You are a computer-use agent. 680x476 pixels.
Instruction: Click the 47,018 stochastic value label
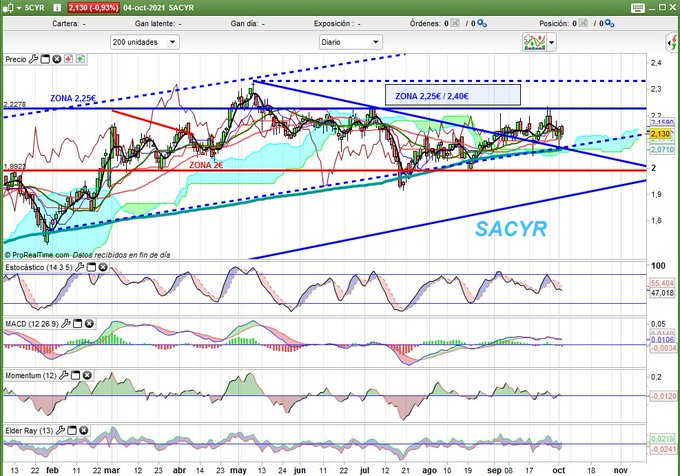(x=662, y=293)
